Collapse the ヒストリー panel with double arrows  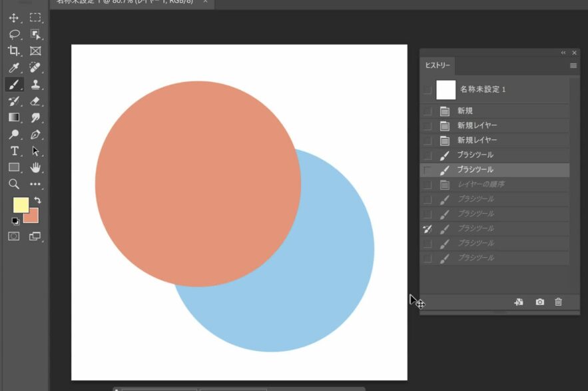click(563, 53)
